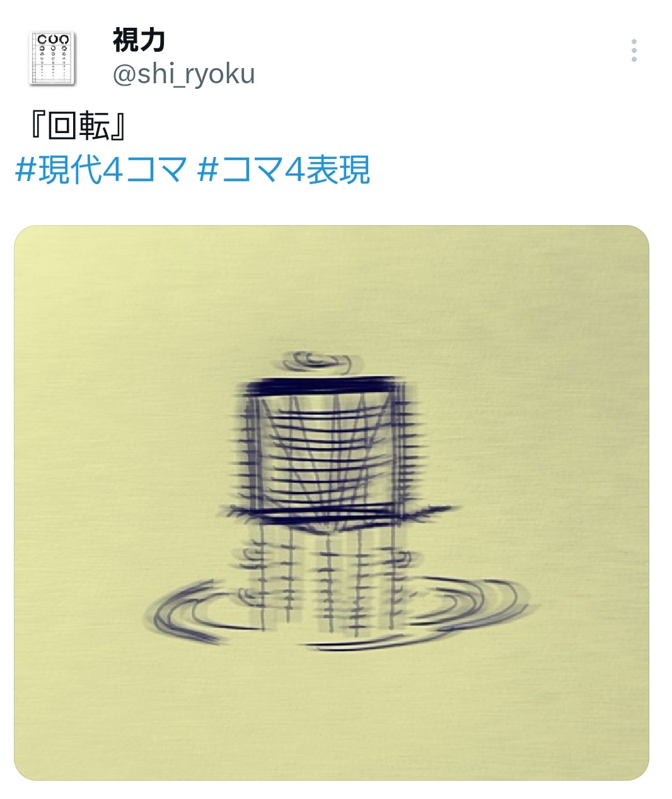Open the #現代4コマ hashtag

(x=101, y=170)
